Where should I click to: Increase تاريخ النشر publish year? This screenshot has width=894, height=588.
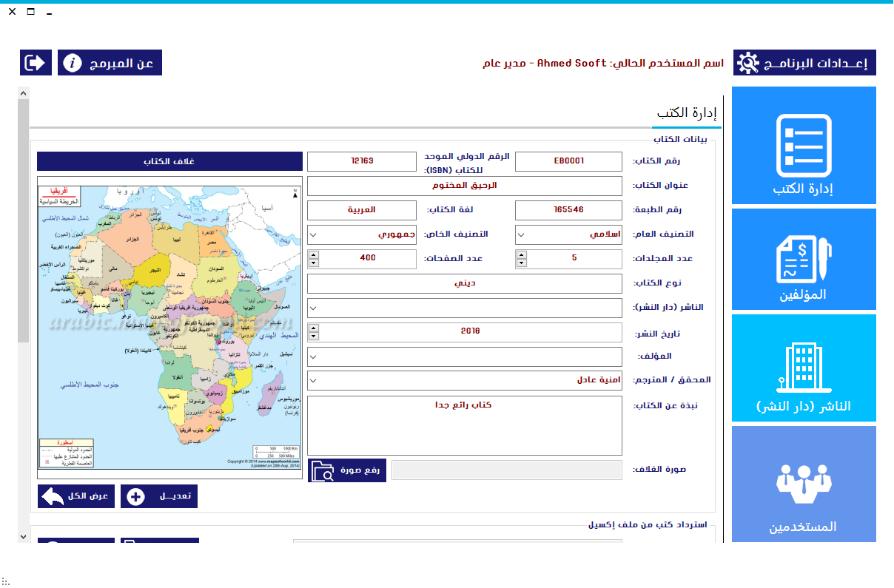[x=314, y=328]
